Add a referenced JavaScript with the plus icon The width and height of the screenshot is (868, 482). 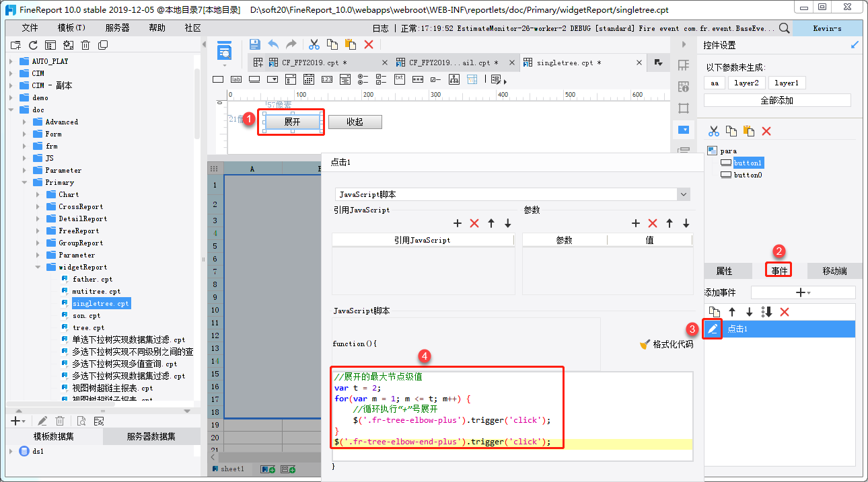click(458, 223)
